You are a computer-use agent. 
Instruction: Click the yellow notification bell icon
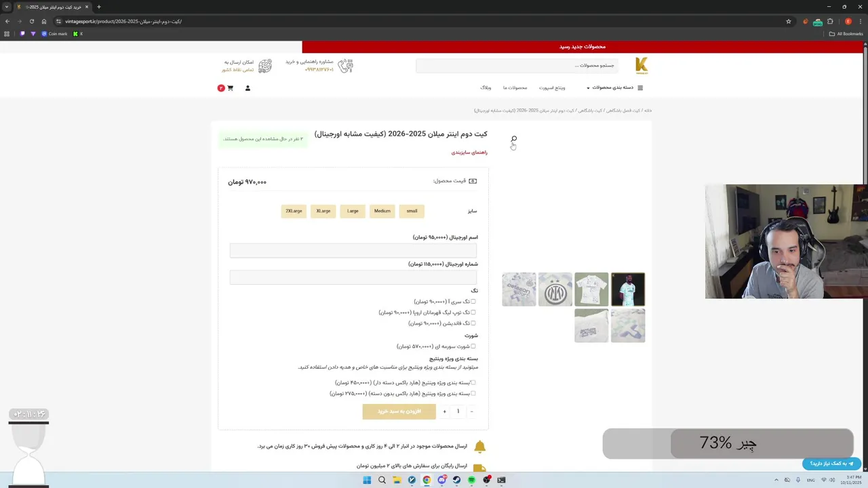click(x=480, y=446)
